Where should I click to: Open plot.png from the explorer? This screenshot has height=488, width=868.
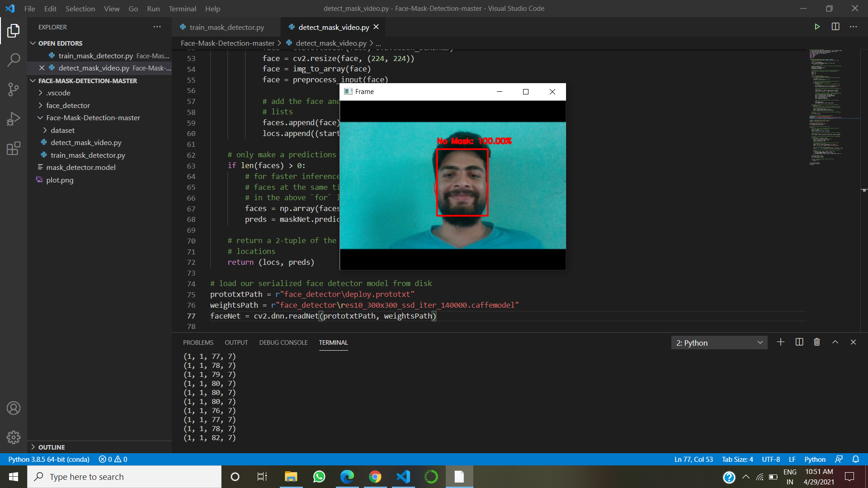[60, 180]
